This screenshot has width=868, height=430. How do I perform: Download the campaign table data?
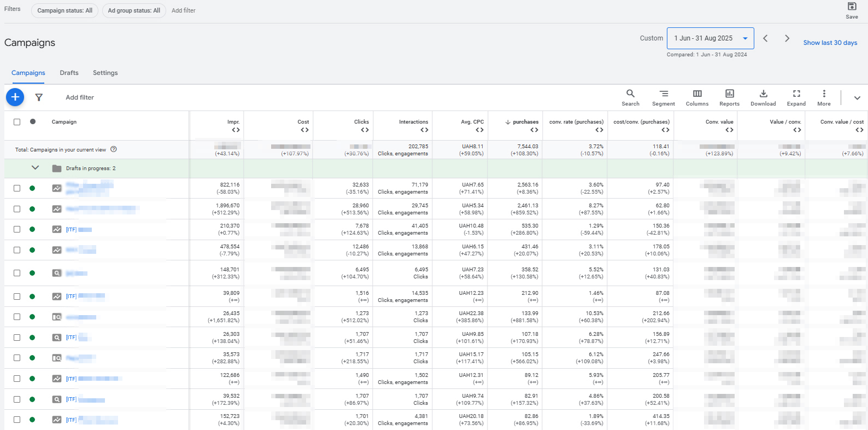(763, 97)
